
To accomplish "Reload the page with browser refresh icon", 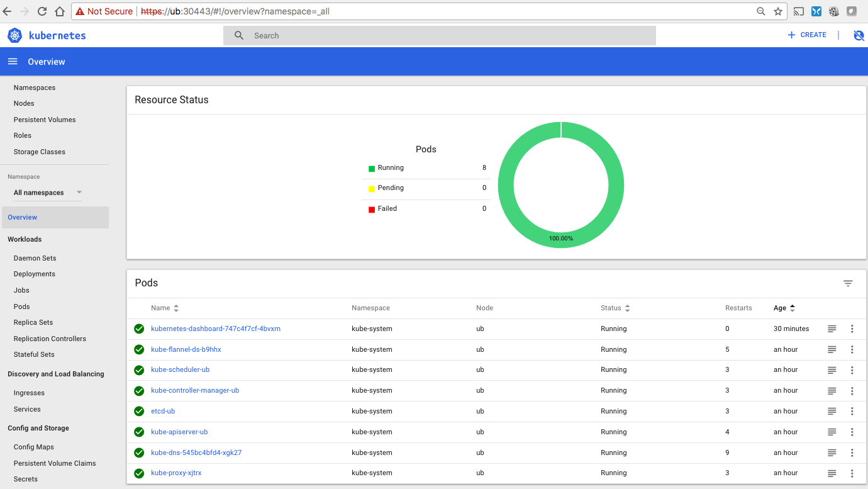I will 42,11.
